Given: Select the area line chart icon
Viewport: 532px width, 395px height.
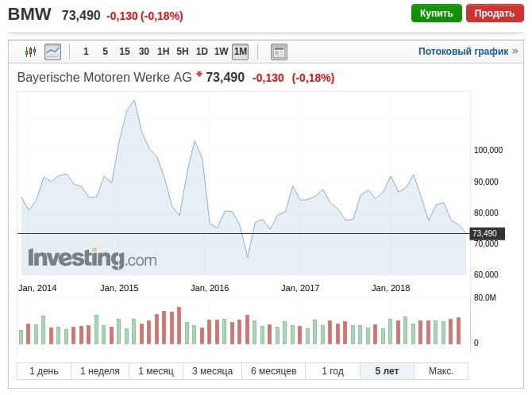Looking at the screenshot, I should (x=52, y=52).
